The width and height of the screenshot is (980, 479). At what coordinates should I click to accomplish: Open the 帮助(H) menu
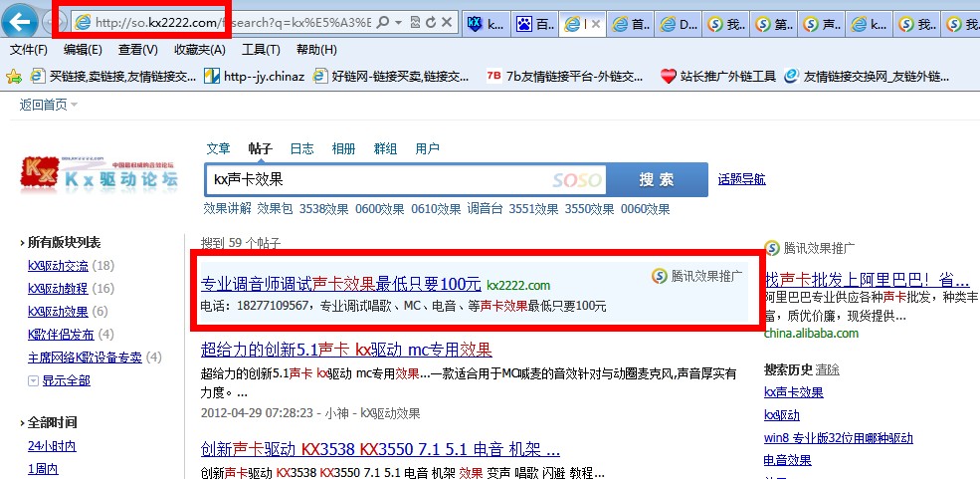tap(316, 50)
